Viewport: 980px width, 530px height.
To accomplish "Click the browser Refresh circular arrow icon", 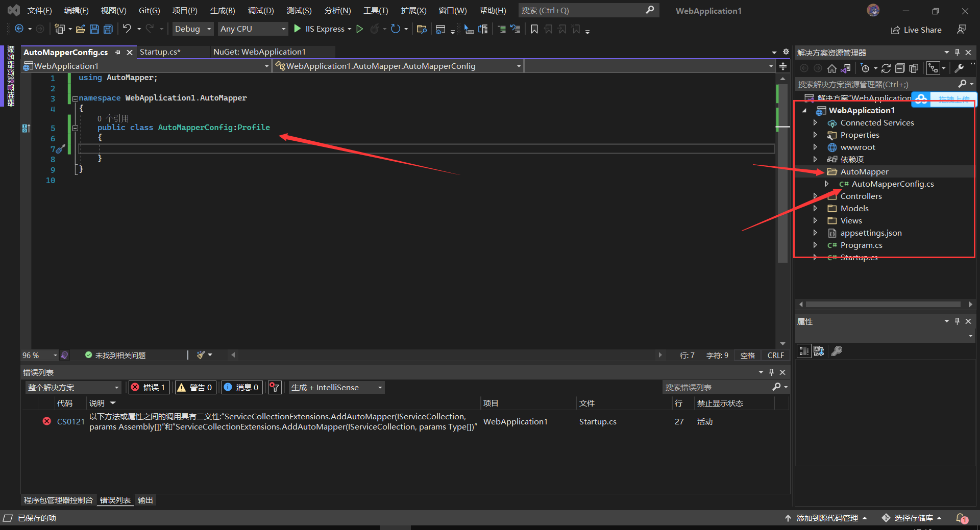I will [x=396, y=29].
